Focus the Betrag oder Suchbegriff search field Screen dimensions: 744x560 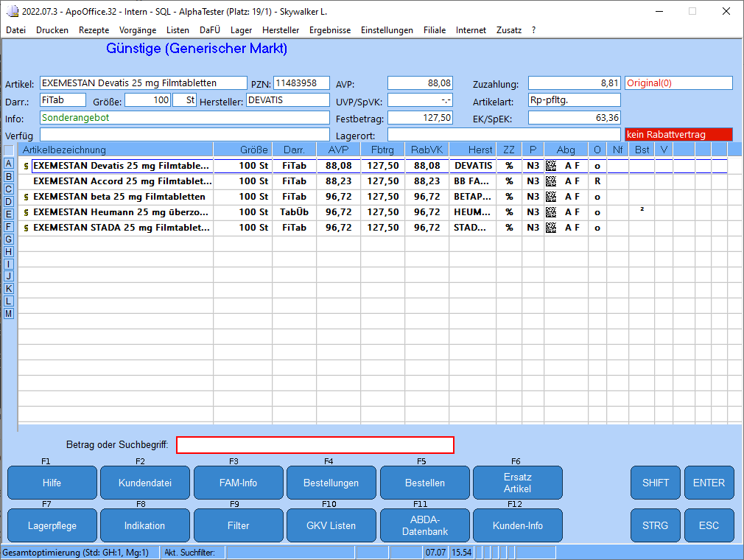point(315,445)
